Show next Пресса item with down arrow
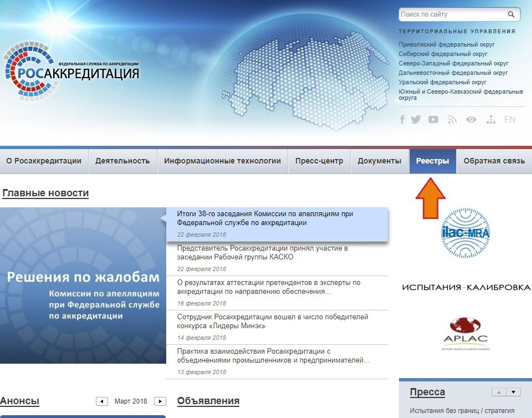 pyautogui.click(x=513, y=392)
